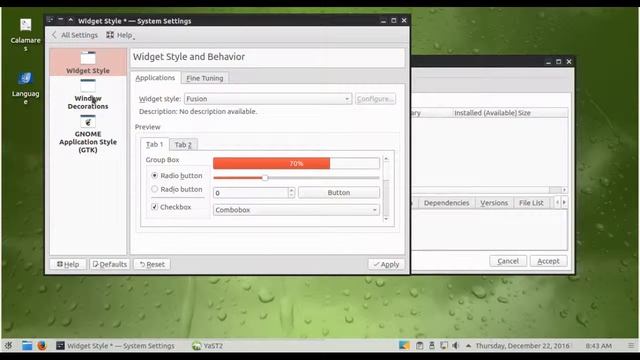Click the Defaults button
Viewport: 640px width, 360px height.
(110, 264)
